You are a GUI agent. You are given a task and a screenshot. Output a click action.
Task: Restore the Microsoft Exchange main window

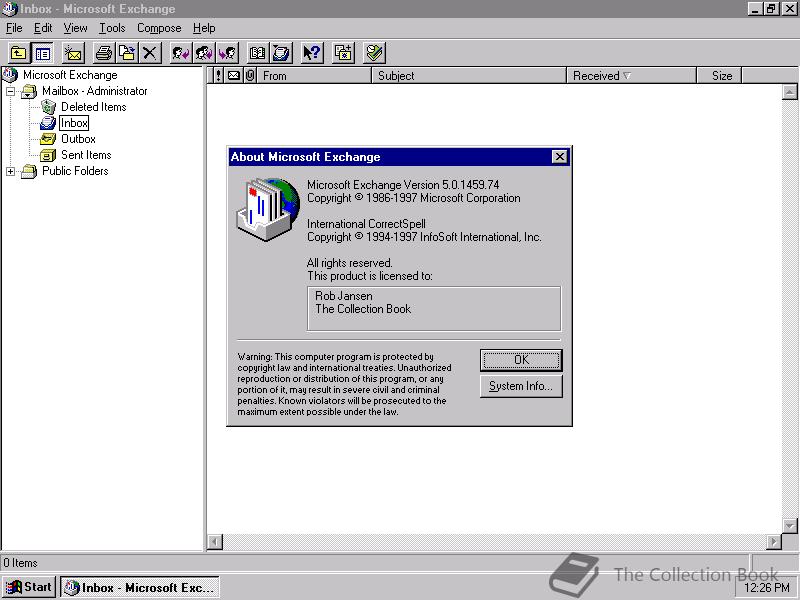pos(770,9)
